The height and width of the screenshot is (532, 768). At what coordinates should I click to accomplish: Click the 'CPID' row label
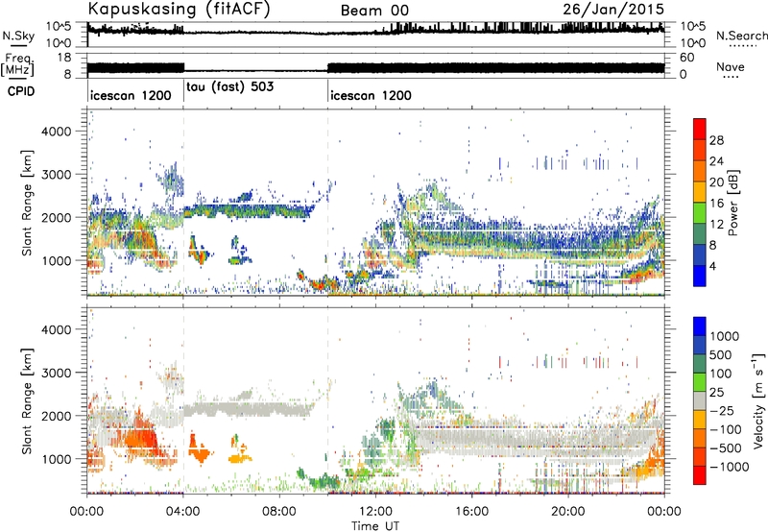[x=21, y=91]
